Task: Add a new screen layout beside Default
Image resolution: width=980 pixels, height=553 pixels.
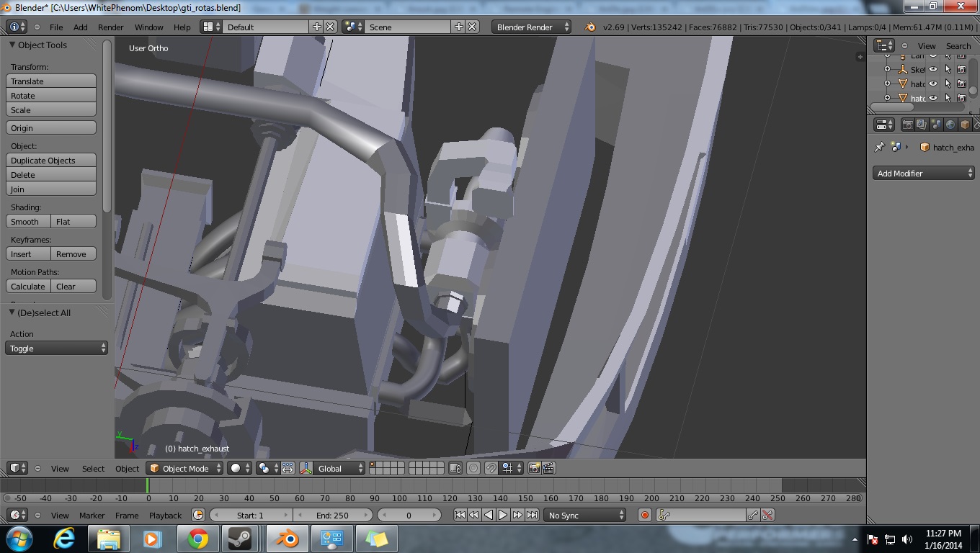Action: (x=316, y=27)
